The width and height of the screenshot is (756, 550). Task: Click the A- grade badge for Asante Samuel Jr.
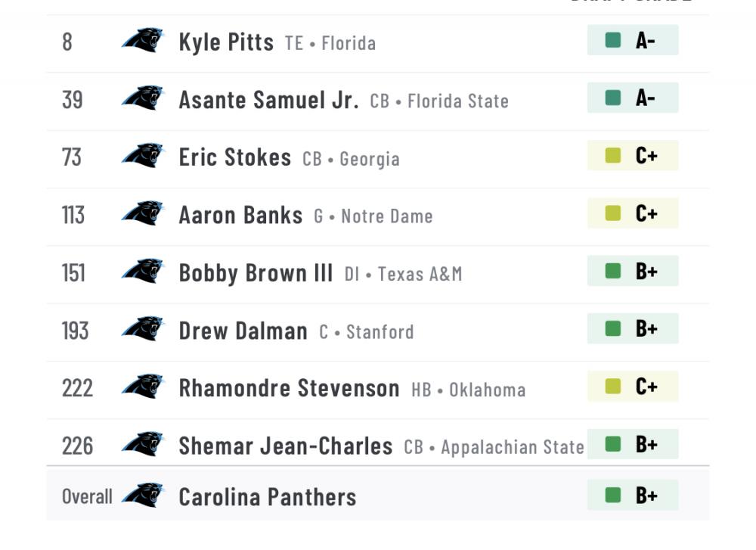tap(633, 98)
